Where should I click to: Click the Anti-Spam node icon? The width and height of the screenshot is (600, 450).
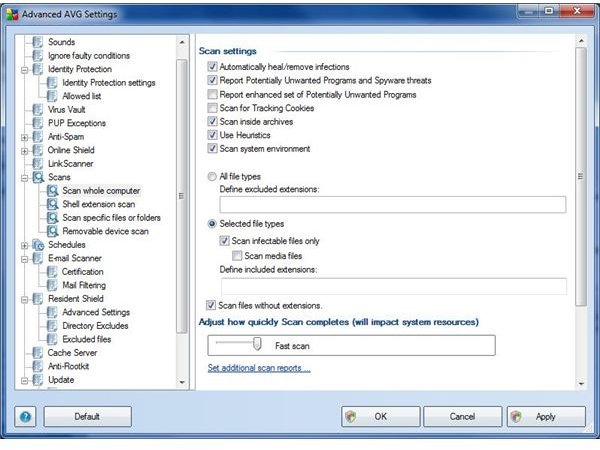pyautogui.click(x=38, y=136)
